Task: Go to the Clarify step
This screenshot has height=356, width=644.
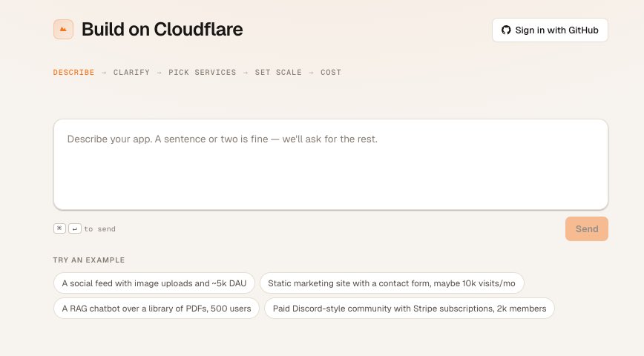Action: (x=131, y=72)
